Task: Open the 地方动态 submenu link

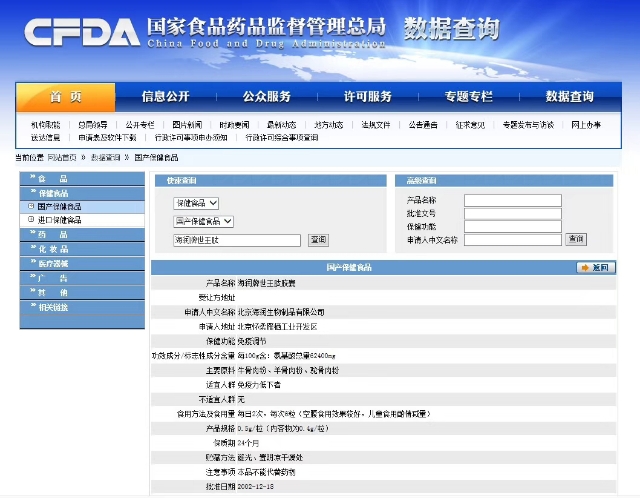Action: [x=329, y=125]
